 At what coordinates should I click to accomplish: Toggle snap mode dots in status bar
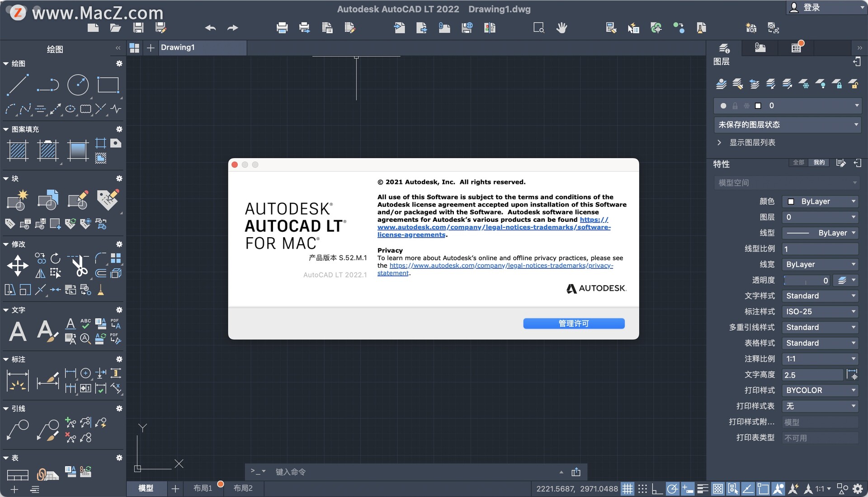tap(642, 489)
